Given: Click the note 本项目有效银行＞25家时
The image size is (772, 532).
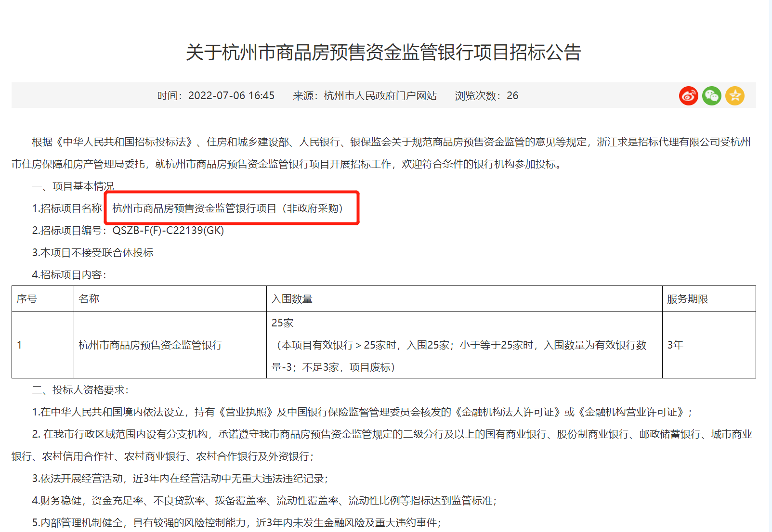Looking at the screenshot, I should click(x=458, y=356).
